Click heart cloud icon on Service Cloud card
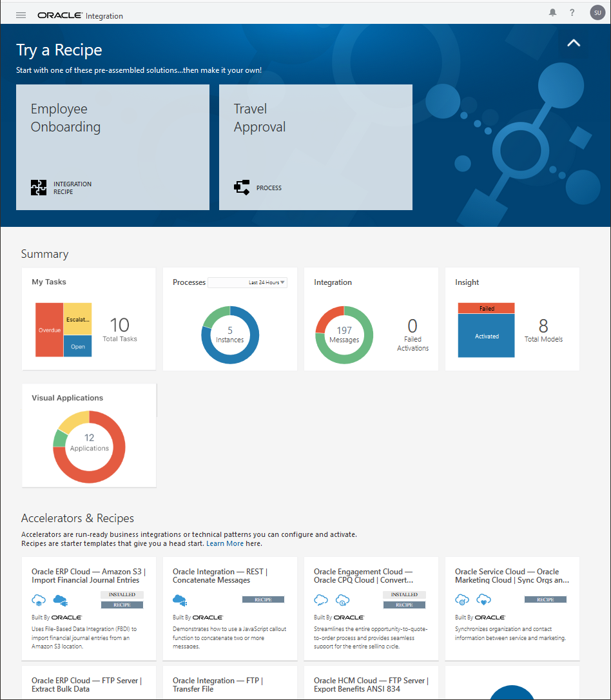Screen dimensions: 611x700 click(483, 599)
